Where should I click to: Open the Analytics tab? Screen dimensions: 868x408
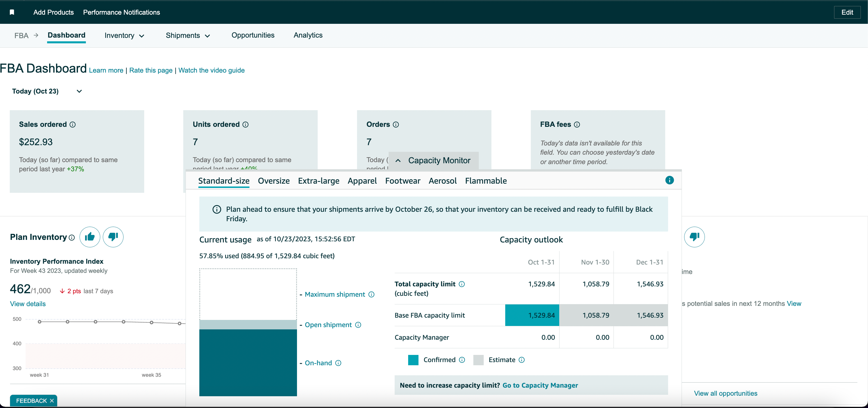(308, 35)
